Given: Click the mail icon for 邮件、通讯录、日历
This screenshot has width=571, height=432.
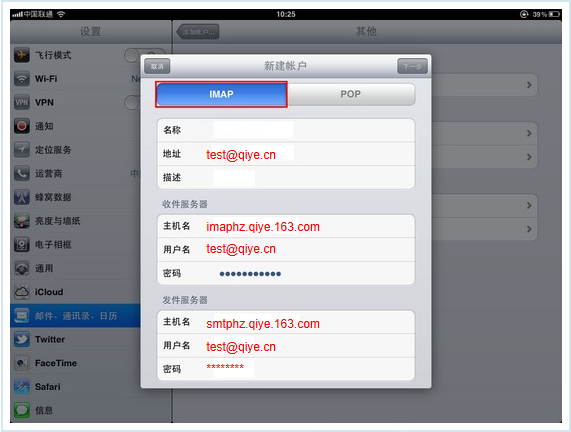Looking at the screenshot, I should (22, 316).
